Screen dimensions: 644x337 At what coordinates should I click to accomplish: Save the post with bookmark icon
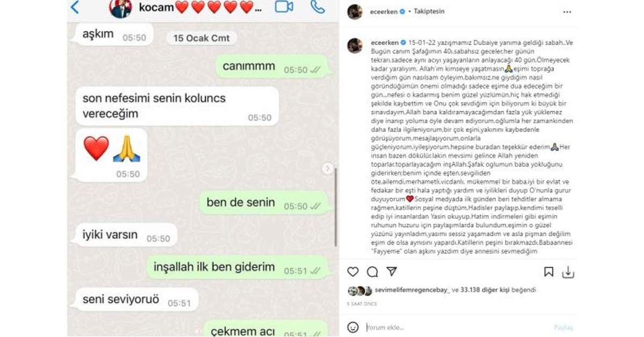(548, 272)
